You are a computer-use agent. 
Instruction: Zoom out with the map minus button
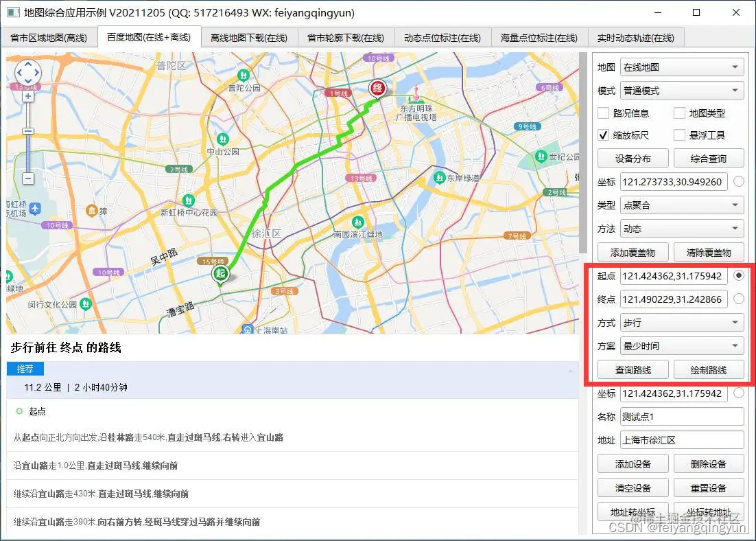pyautogui.click(x=28, y=179)
